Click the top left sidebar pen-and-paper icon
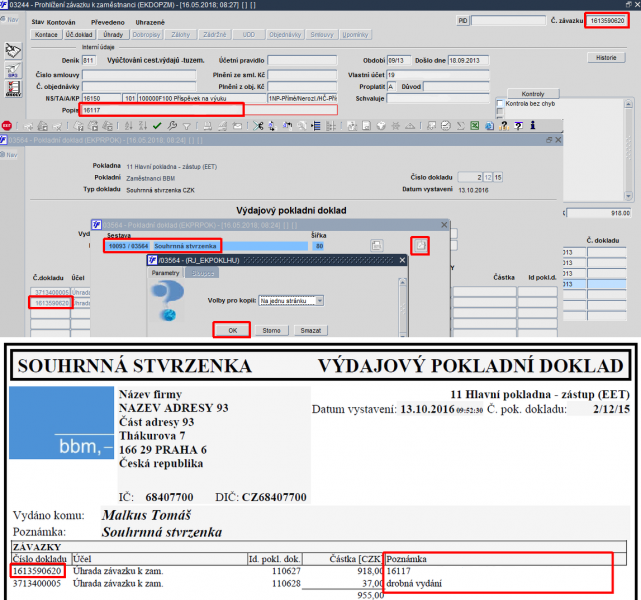 point(13,51)
